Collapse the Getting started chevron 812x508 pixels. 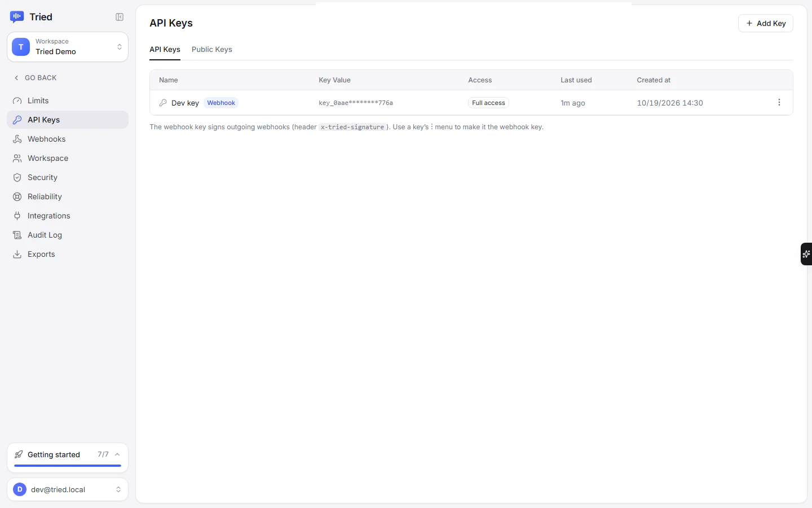pos(117,454)
